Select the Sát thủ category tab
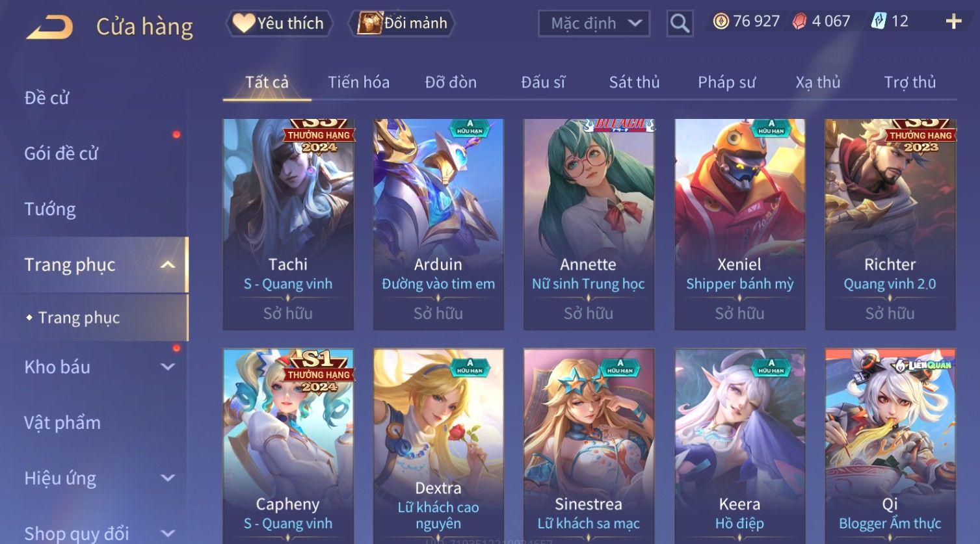This screenshot has height=544, width=980. [634, 83]
